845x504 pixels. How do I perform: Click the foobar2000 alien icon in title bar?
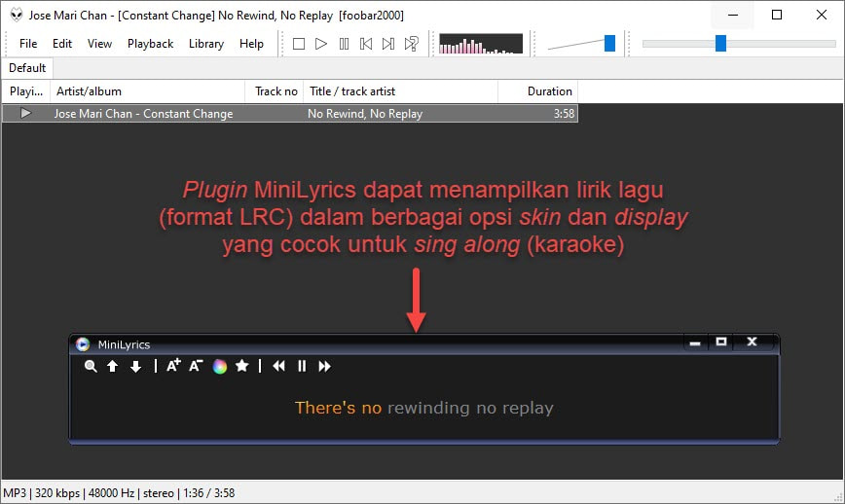pyautogui.click(x=17, y=15)
